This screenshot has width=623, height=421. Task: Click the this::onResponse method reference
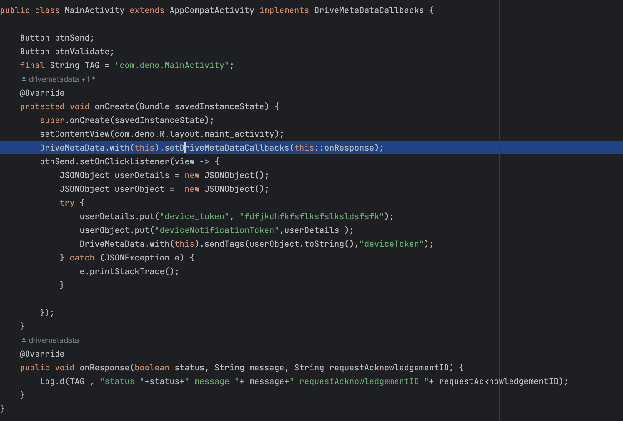(x=334, y=148)
